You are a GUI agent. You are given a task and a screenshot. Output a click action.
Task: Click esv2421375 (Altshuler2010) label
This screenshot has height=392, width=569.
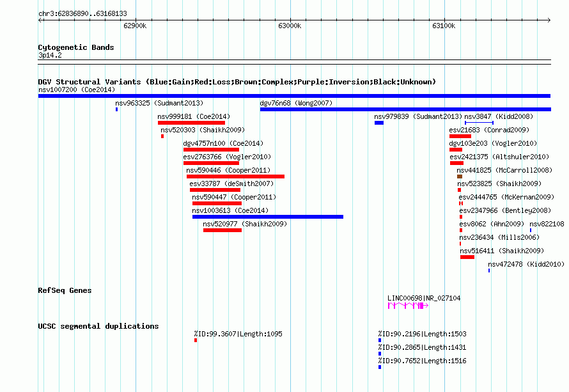[500, 157]
